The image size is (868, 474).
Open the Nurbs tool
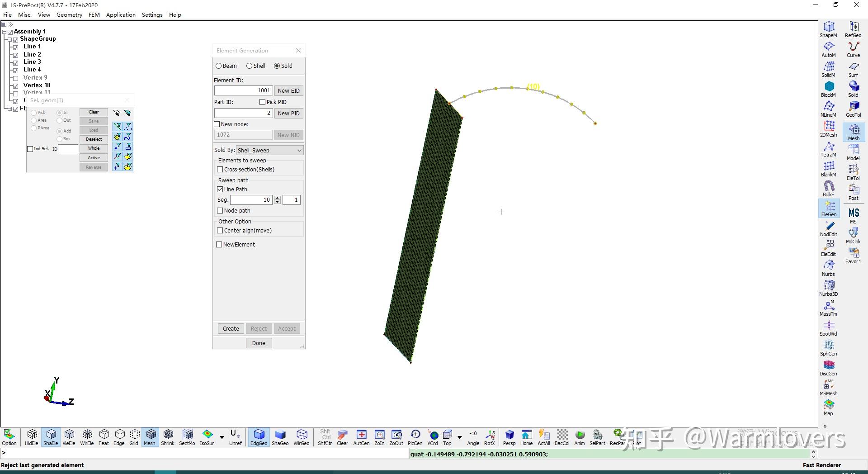tap(828, 268)
